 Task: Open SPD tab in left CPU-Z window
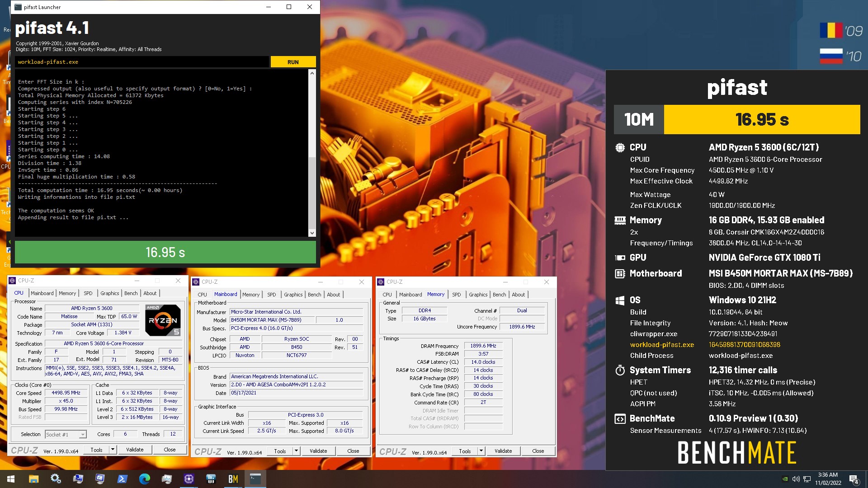[x=88, y=293]
